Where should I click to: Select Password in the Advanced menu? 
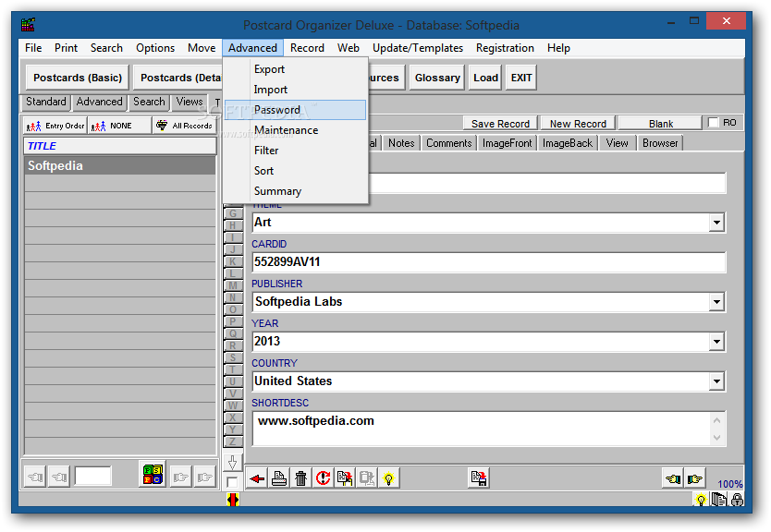point(296,110)
